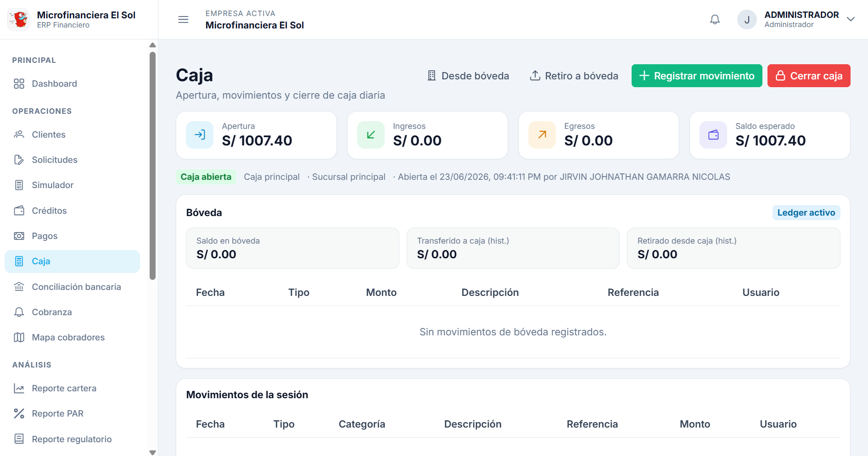Click the Reporte cartera chart icon
The width and height of the screenshot is (868, 456).
click(19, 388)
